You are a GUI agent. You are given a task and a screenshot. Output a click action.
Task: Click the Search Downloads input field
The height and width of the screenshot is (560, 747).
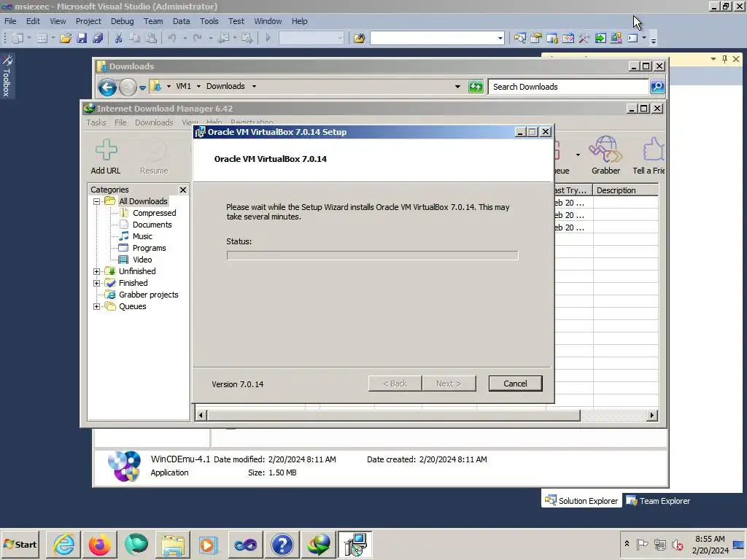point(569,87)
